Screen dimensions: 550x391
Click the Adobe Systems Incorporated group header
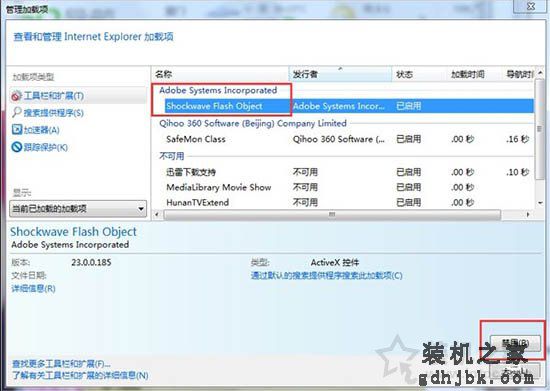[218, 90]
